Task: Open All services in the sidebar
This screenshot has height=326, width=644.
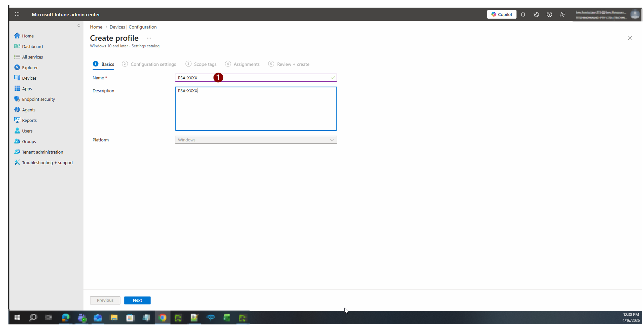Action: (x=28, y=57)
